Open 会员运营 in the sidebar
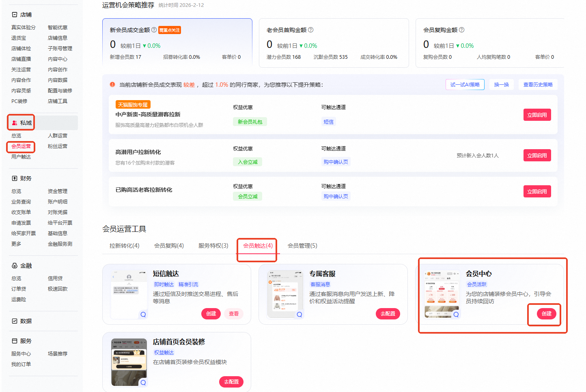The height and width of the screenshot is (392, 586). (21, 146)
